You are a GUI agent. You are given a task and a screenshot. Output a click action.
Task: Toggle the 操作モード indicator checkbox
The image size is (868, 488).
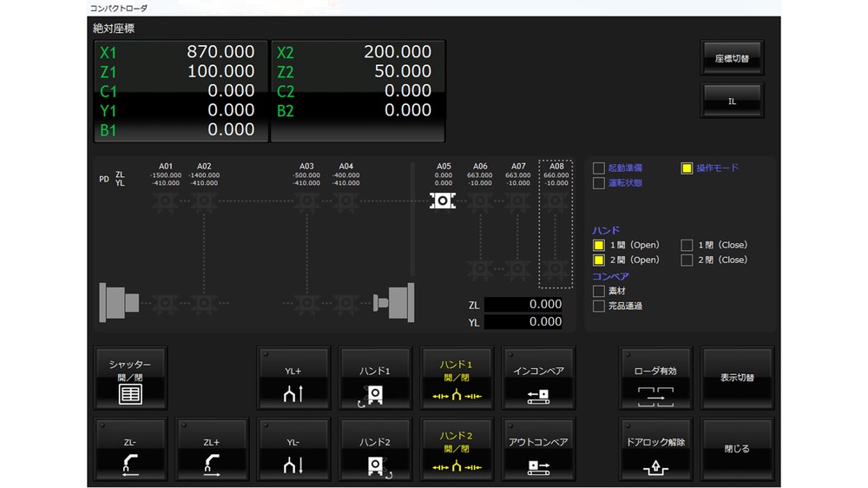click(687, 168)
